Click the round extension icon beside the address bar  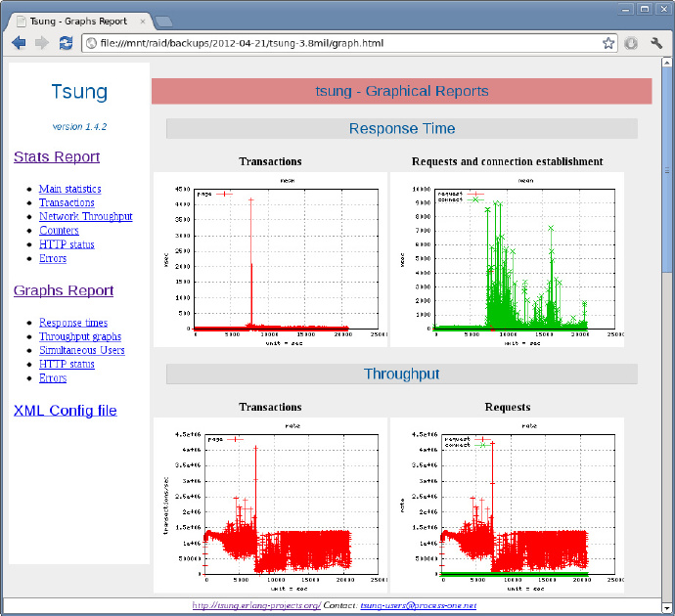tap(631, 43)
